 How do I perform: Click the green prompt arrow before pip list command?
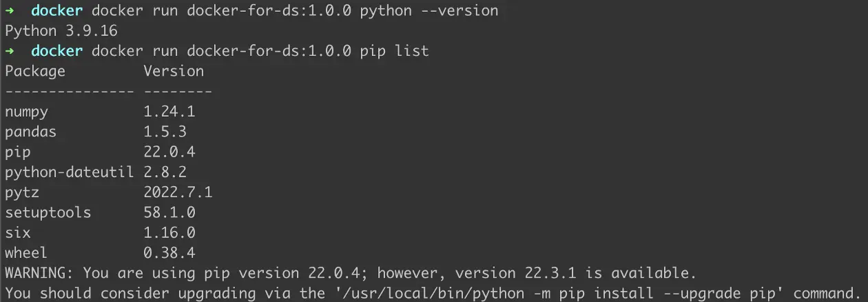(x=10, y=51)
